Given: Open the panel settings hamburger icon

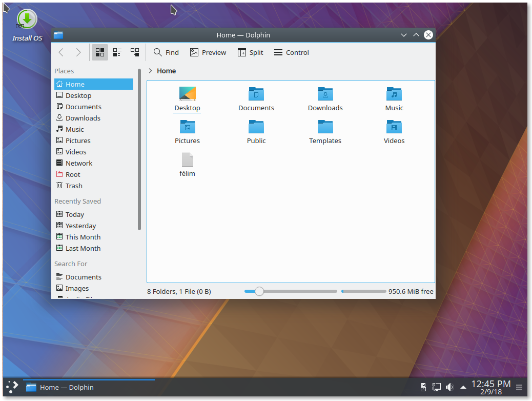Looking at the screenshot, I should click(519, 387).
